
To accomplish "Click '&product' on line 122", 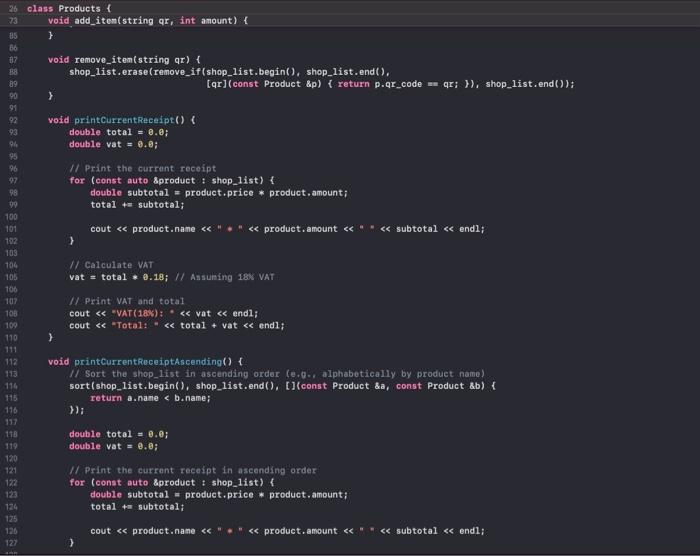I will click(x=174, y=482).
